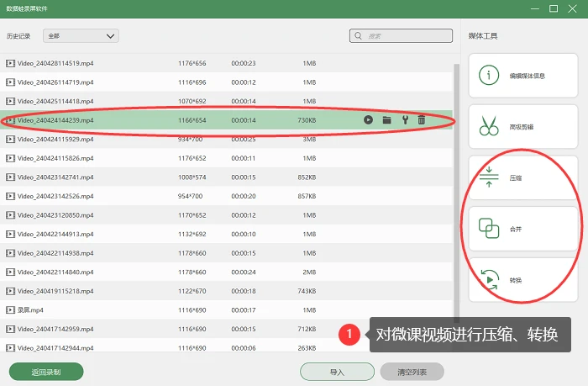Play the highlighted video Video_240424144239.mp4
588x386 pixels.
[x=368, y=119]
